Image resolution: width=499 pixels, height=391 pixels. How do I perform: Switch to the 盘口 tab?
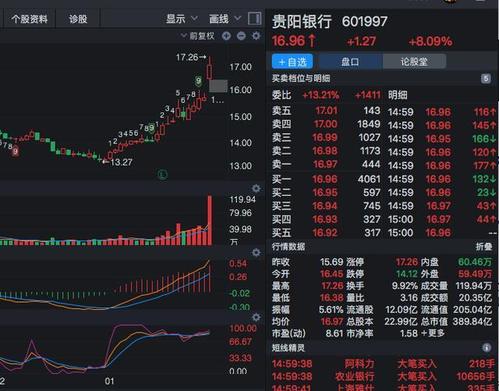[350, 61]
